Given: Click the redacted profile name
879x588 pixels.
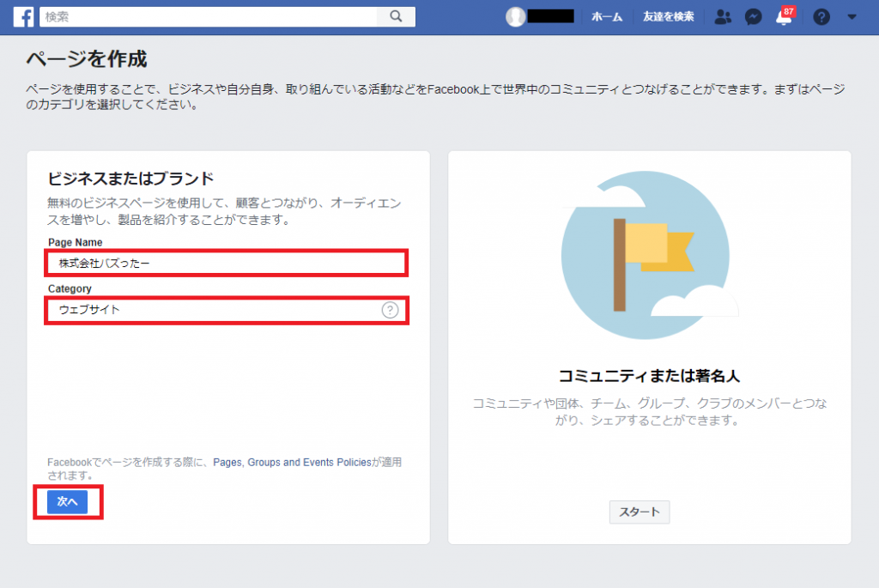Looking at the screenshot, I should (x=550, y=16).
